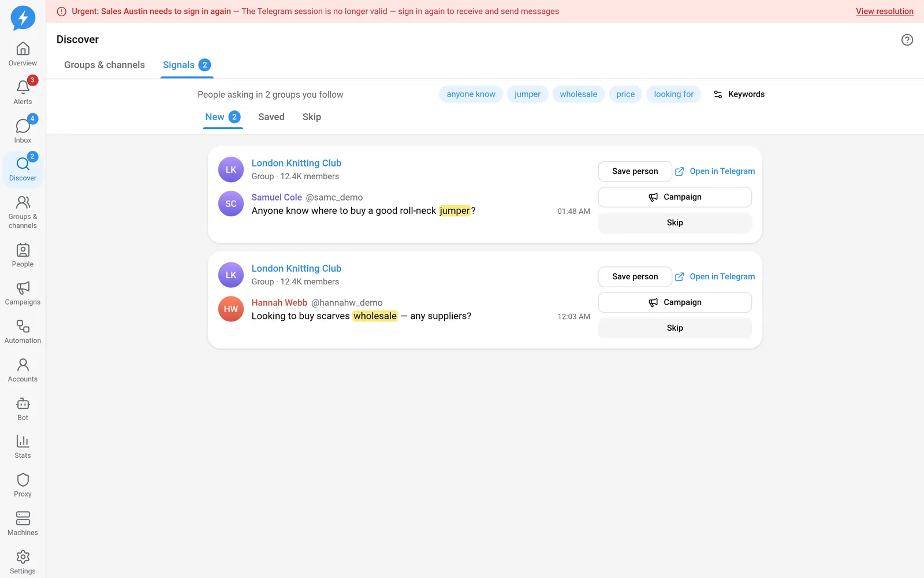The width and height of the screenshot is (924, 578).
Task: Click the help question mark icon
Action: 907,39
